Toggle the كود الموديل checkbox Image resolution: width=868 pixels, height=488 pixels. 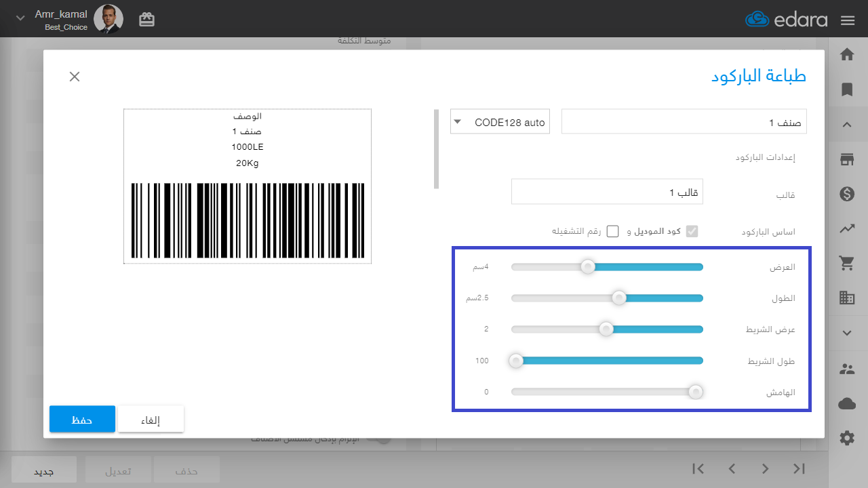pyautogui.click(x=692, y=231)
